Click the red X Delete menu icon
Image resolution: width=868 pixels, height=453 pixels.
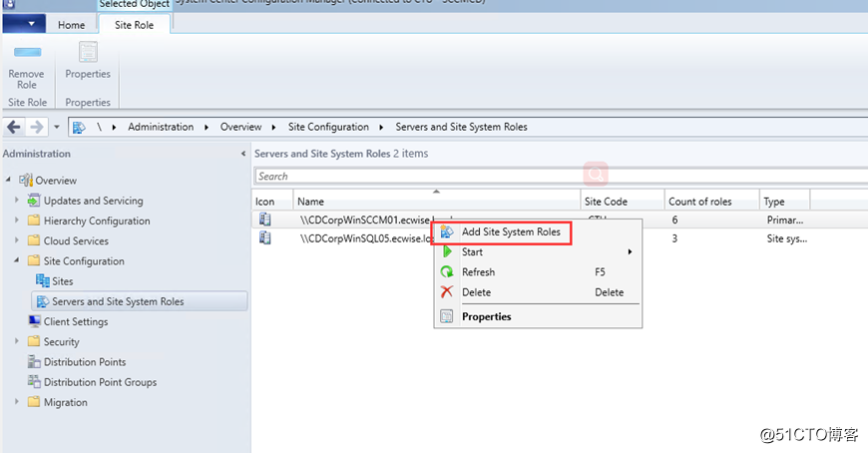pyautogui.click(x=447, y=291)
